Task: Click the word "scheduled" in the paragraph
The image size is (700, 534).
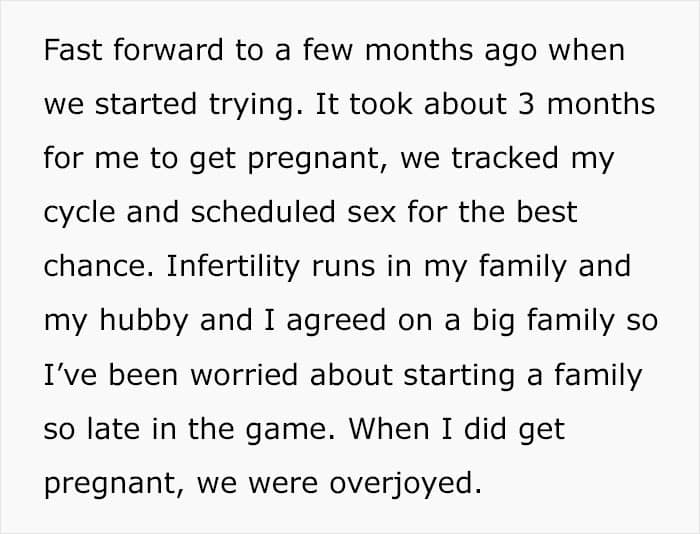Action: coord(263,212)
